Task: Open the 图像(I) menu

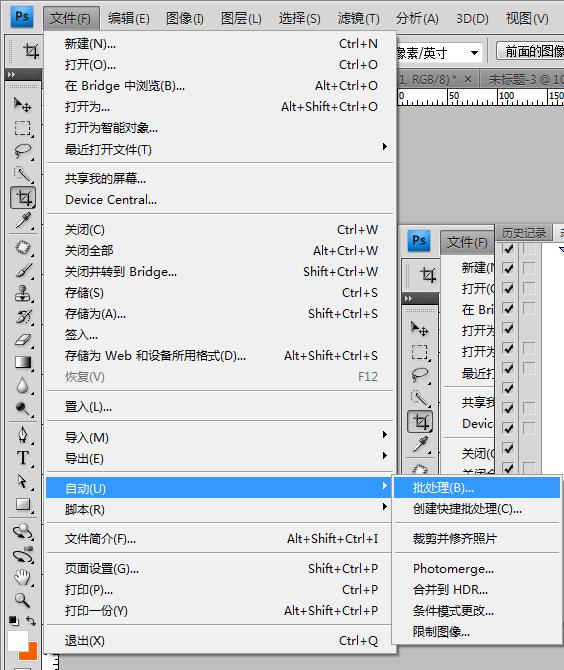Action: (x=185, y=18)
